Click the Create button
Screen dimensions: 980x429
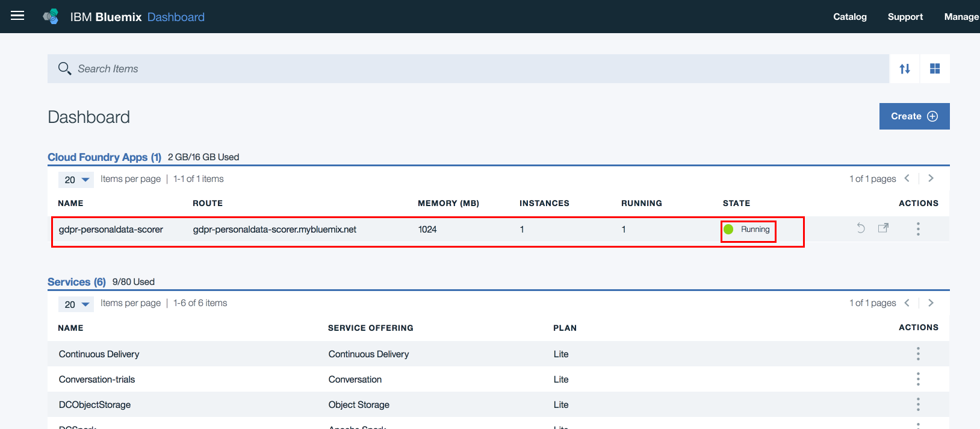coord(914,116)
